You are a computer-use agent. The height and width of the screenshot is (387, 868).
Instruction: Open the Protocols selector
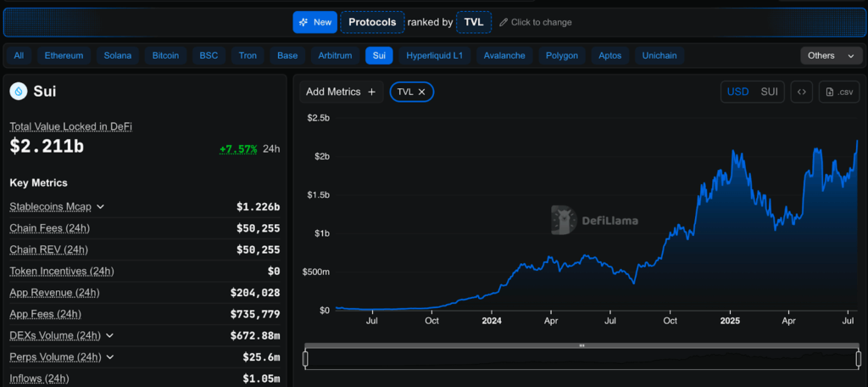pyautogui.click(x=373, y=22)
